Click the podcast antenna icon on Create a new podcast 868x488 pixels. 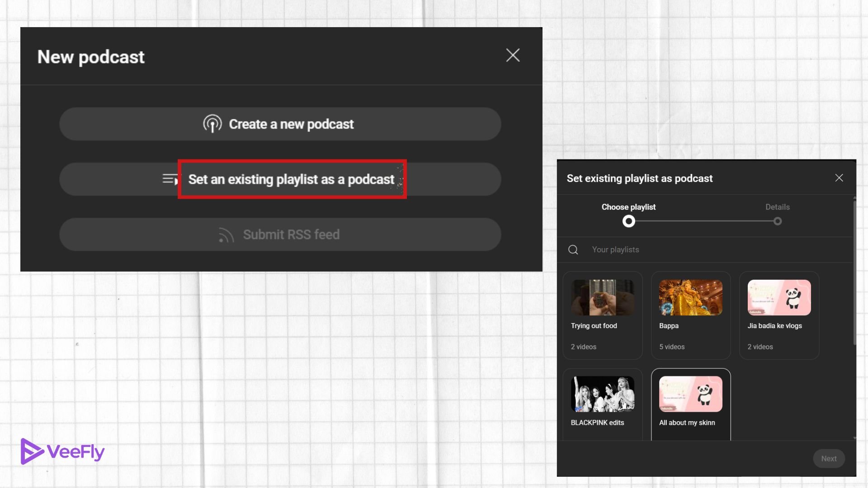pyautogui.click(x=212, y=124)
